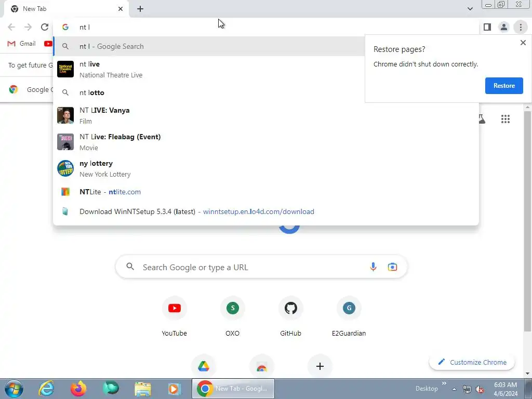Start voice search with the microphone
532x399 pixels.
tap(373, 267)
